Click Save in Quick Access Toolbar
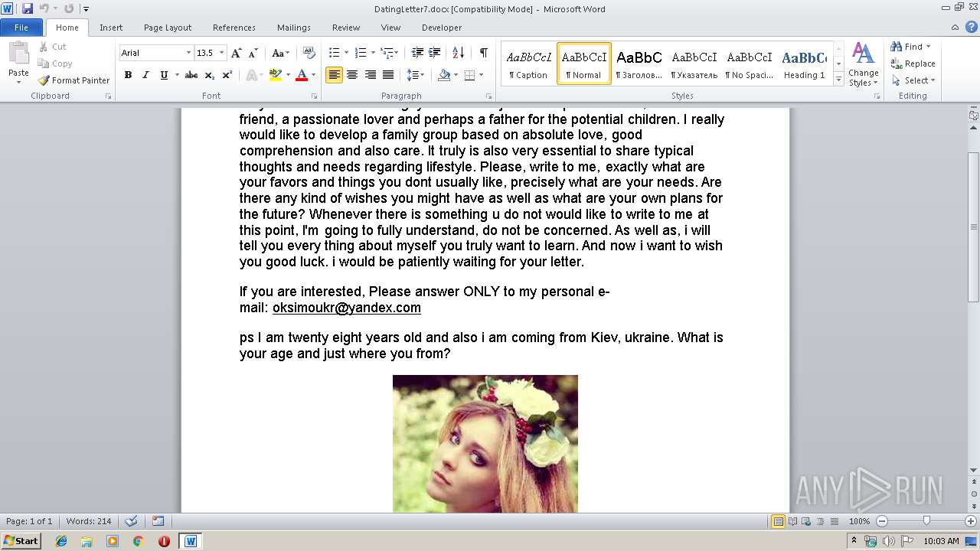This screenshot has width=980, height=551. tap(28, 8)
